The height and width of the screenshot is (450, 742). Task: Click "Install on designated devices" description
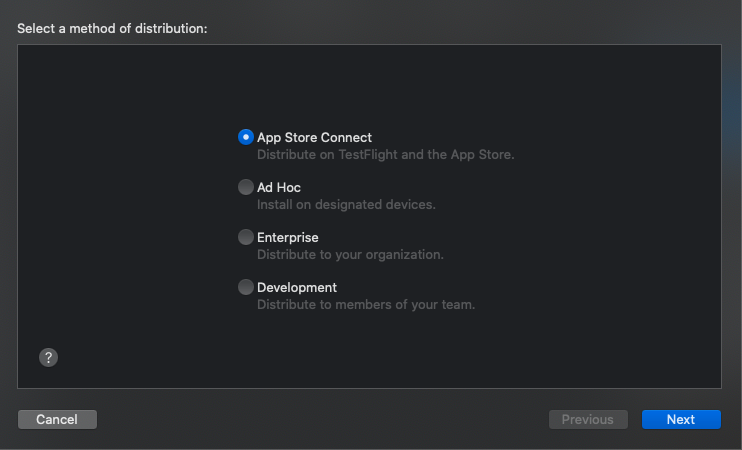point(346,205)
